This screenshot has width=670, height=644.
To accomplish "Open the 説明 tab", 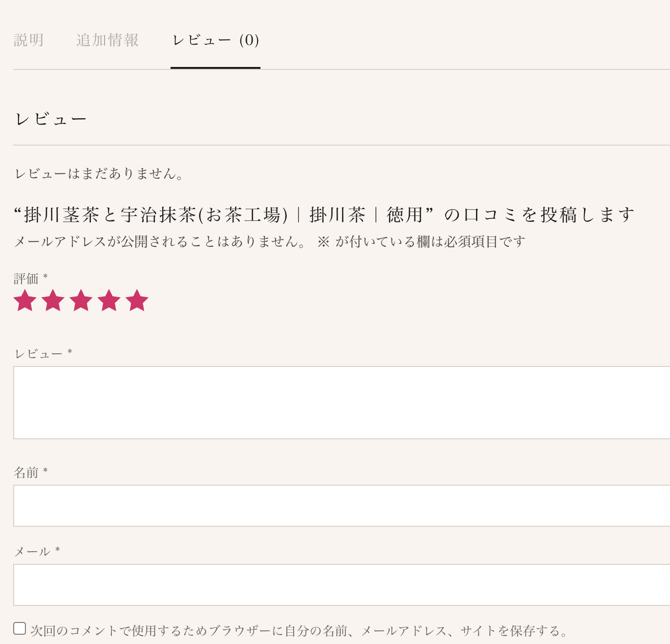I will 29,40.
